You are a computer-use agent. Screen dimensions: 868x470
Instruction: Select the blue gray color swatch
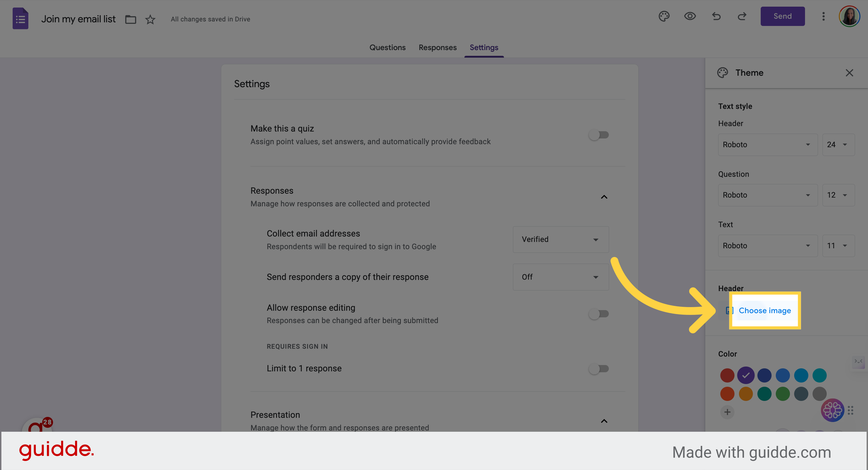[801, 394]
